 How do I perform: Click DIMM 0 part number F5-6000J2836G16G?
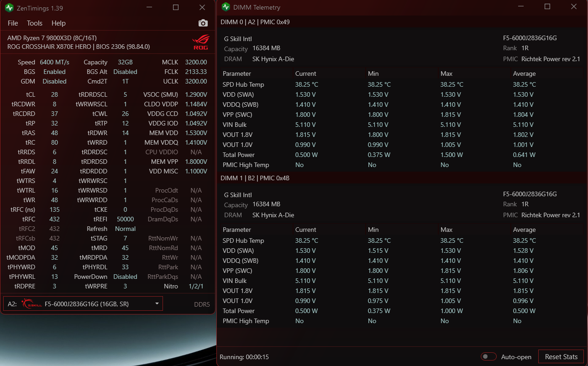point(530,38)
